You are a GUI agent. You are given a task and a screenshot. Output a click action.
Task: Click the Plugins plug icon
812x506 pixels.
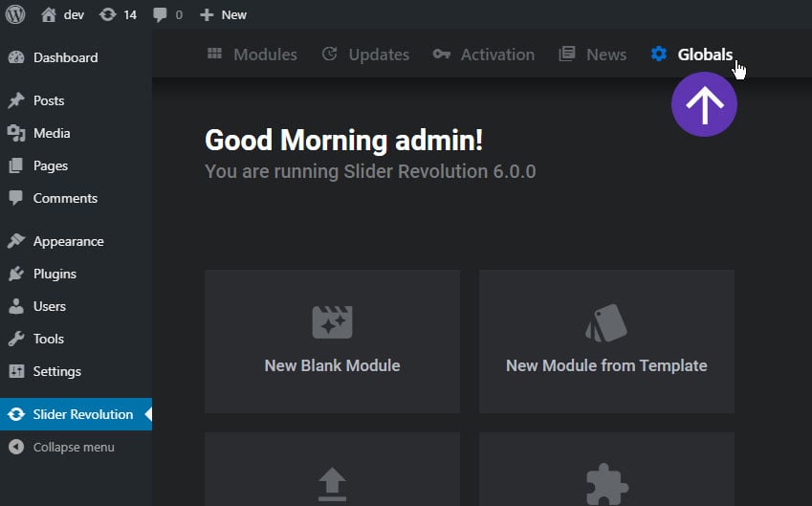(x=16, y=274)
